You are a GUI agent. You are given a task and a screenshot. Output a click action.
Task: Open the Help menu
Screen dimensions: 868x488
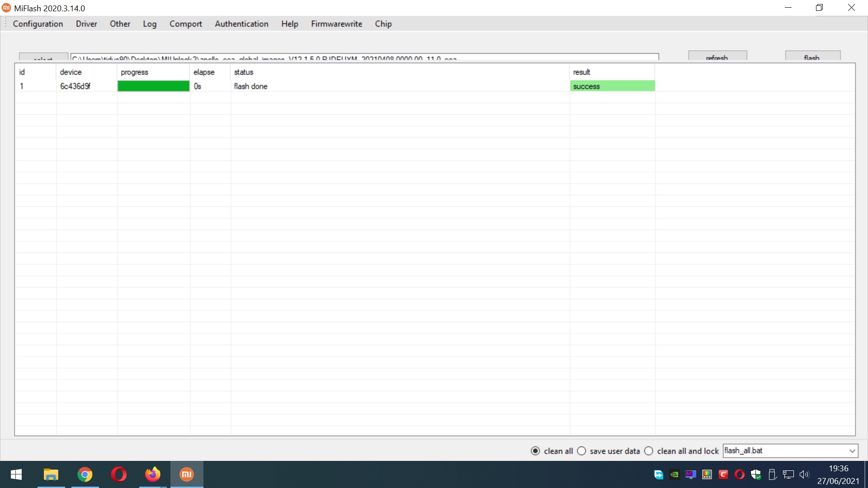[x=290, y=24]
